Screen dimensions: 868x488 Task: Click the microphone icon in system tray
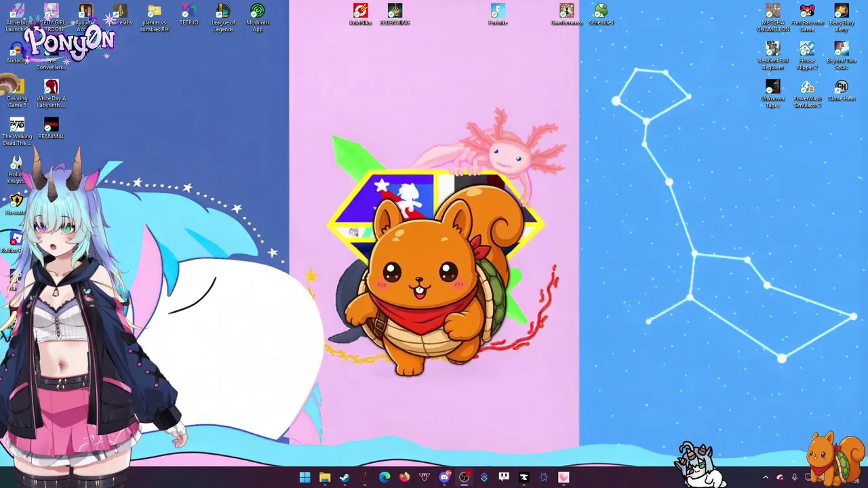pyautogui.click(x=794, y=478)
